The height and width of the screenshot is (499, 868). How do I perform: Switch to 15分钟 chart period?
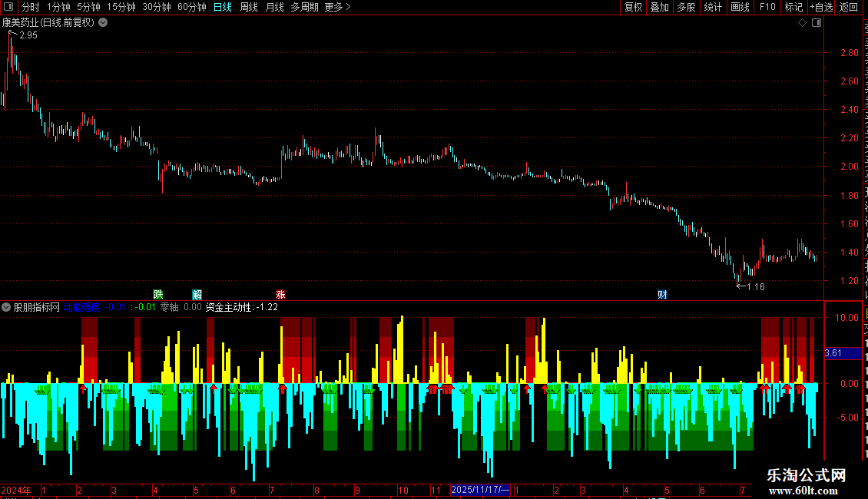point(121,7)
